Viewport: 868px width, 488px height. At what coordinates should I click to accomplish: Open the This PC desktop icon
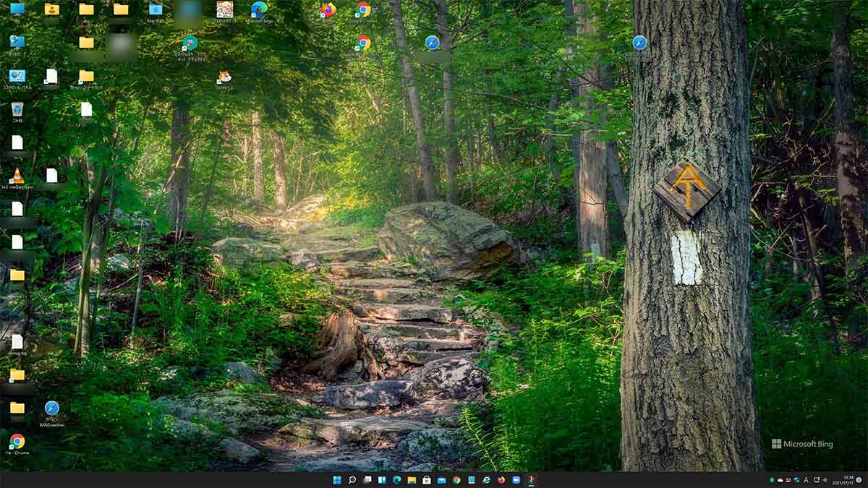[17, 9]
